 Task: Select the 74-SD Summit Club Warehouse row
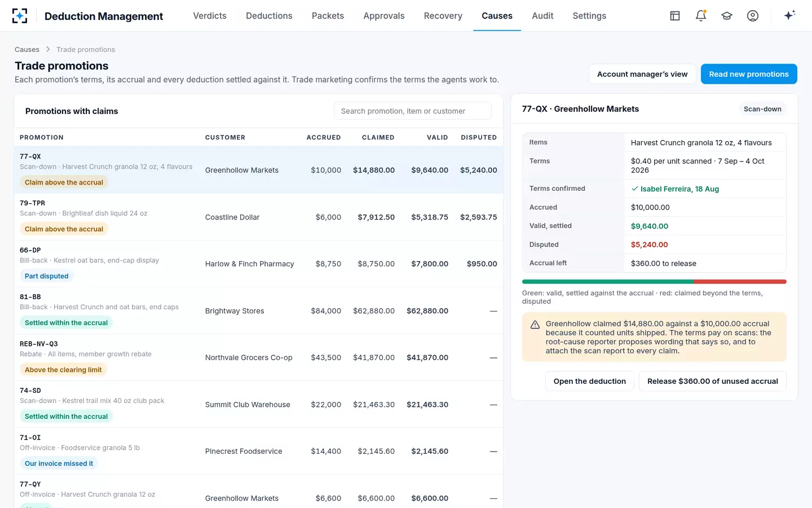(x=258, y=404)
